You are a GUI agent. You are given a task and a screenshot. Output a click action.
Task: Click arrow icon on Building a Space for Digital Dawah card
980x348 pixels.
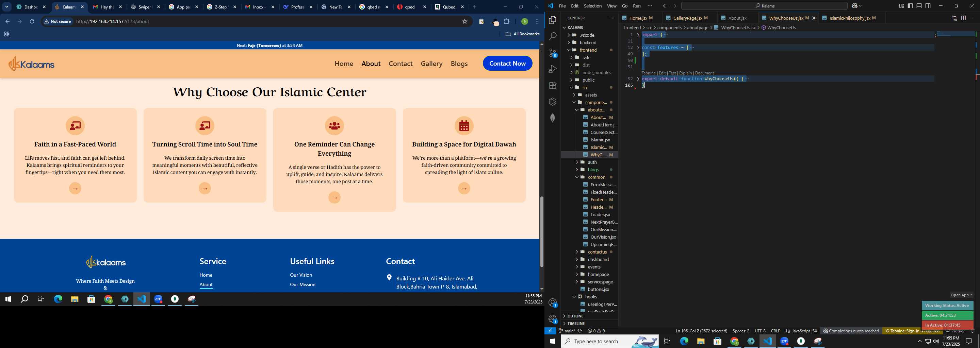(x=464, y=188)
